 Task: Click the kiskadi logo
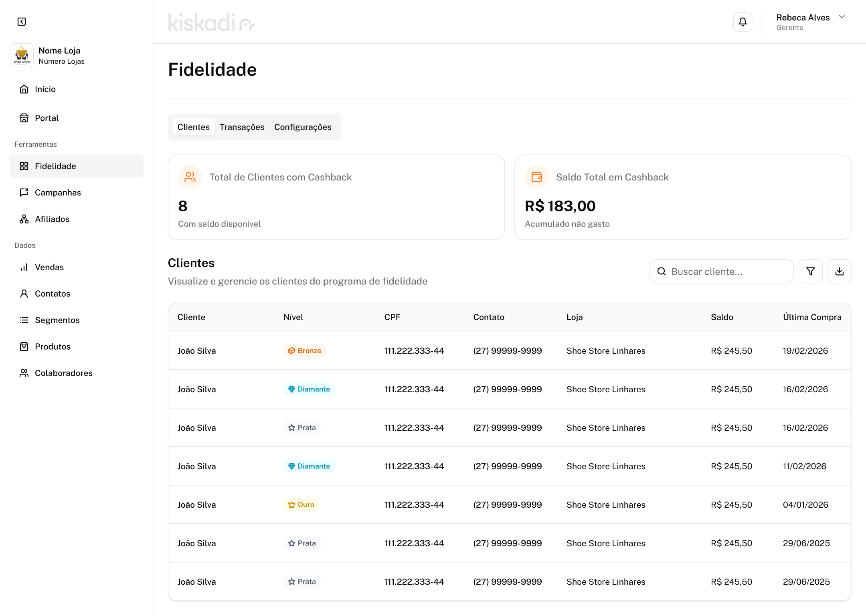211,22
